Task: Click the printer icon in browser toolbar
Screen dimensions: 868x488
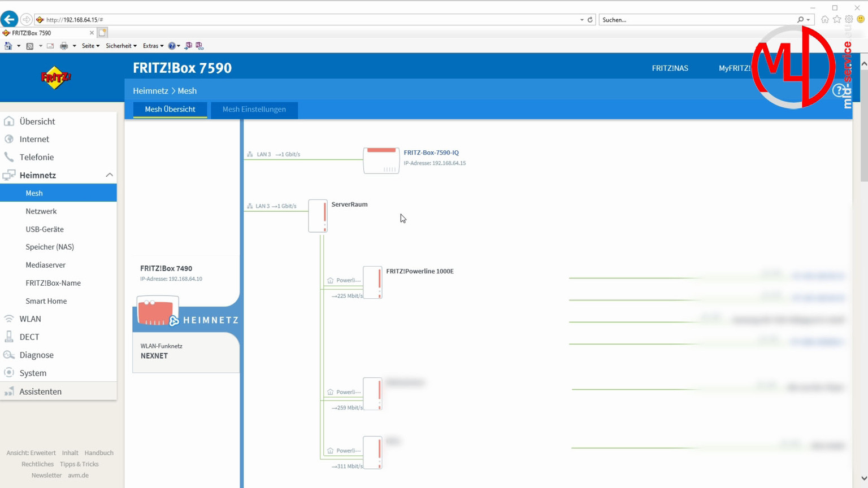Action: point(64,46)
